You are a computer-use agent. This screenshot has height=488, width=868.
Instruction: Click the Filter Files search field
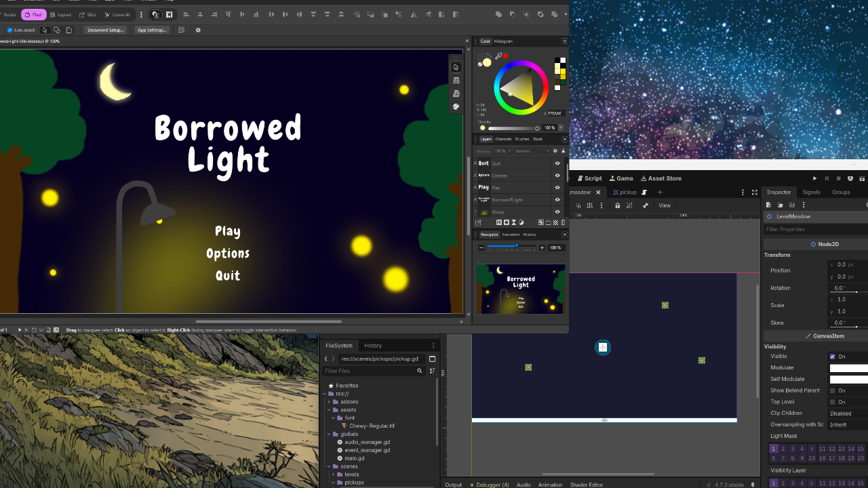coord(374,371)
